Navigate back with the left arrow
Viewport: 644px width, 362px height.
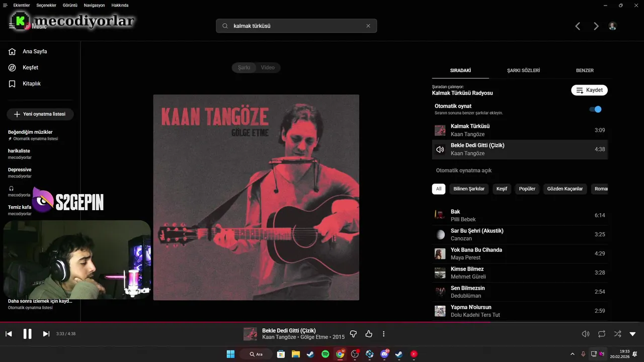coord(578,26)
